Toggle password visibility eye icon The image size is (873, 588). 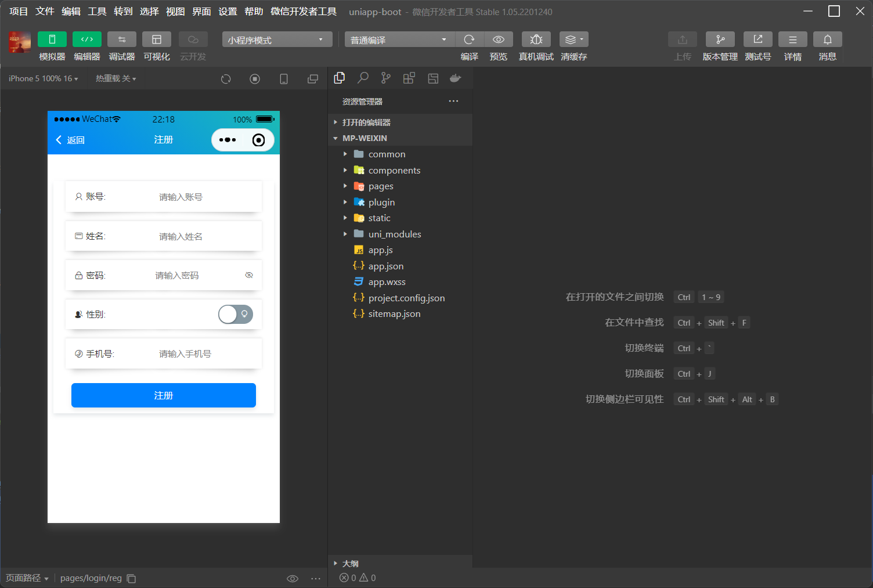249,275
